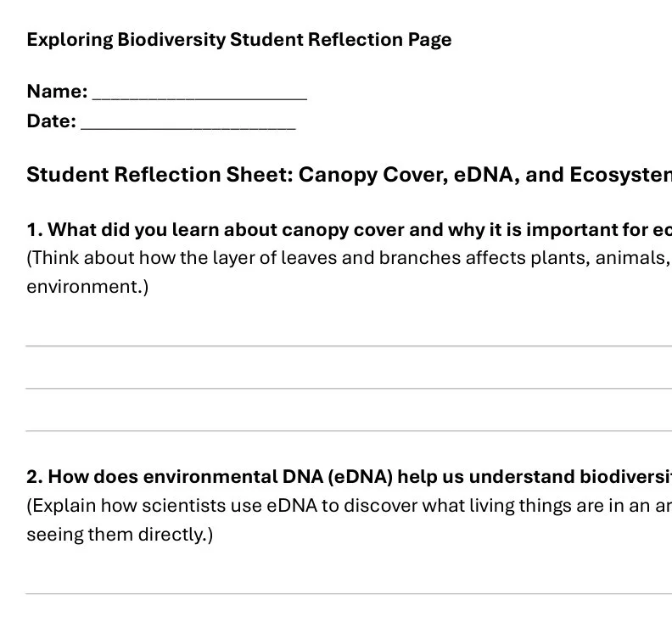Click the 'Name:' label
Image resolution: width=672 pixels, height=617 pixels.
click(x=57, y=92)
